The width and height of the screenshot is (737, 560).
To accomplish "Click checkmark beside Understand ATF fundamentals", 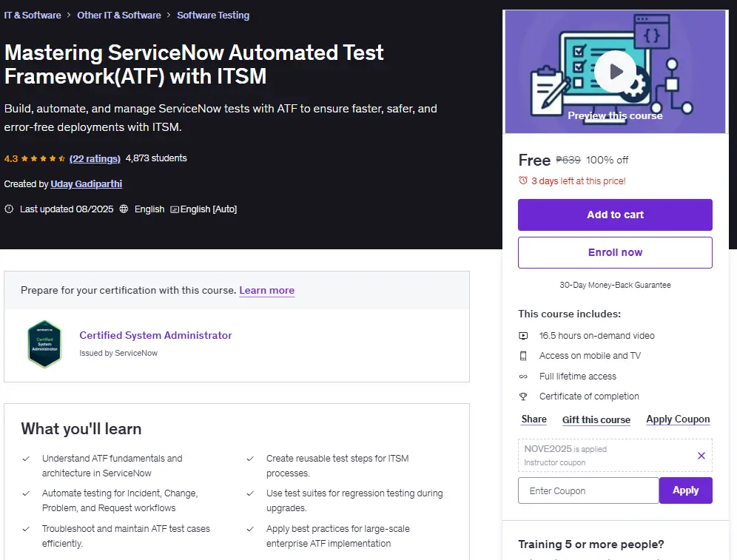I will 27,459.
